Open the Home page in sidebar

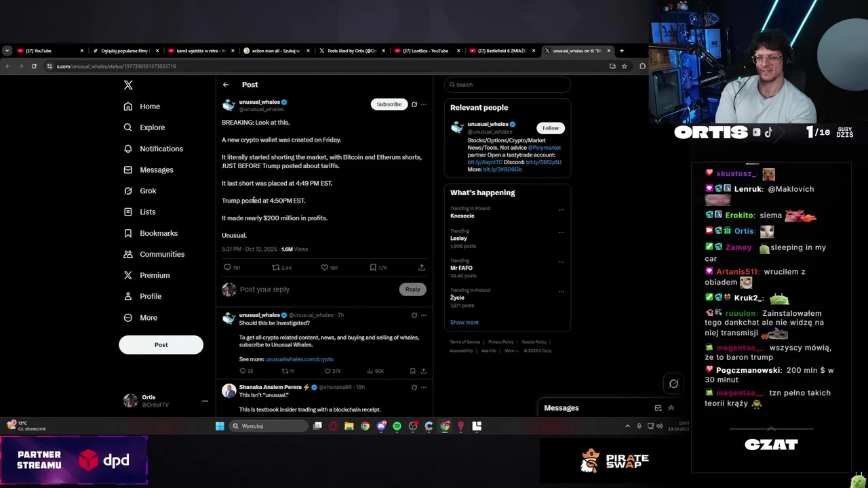142,106
